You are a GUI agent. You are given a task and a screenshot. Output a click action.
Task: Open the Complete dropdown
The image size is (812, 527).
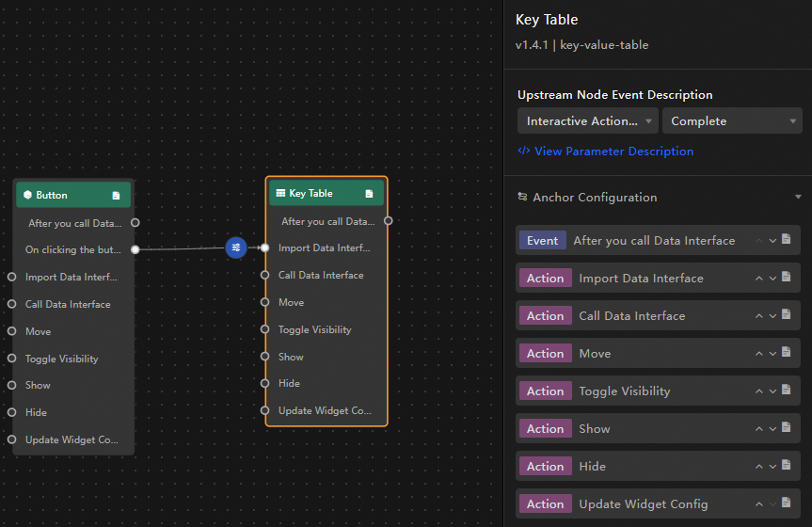[x=730, y=121]
